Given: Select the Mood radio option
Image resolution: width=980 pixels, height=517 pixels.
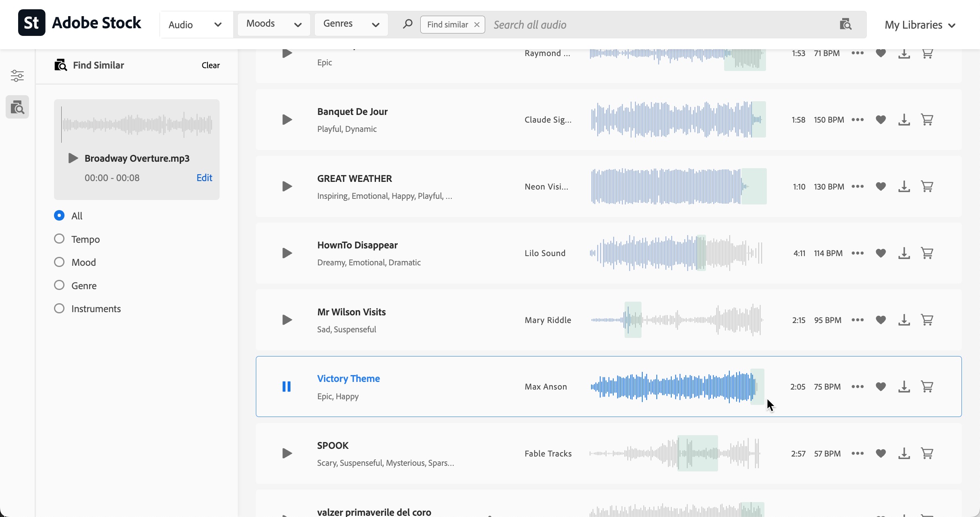Looking at the screenshot, I should (59, 262).
